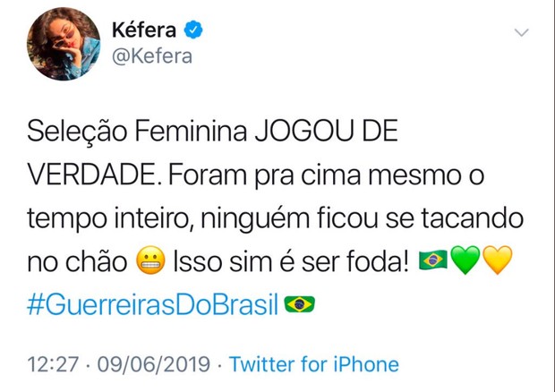Click the phrase 'Isso sim é ser foda!'
This screenshot has width=555, height=392.
tap(291, 261)
